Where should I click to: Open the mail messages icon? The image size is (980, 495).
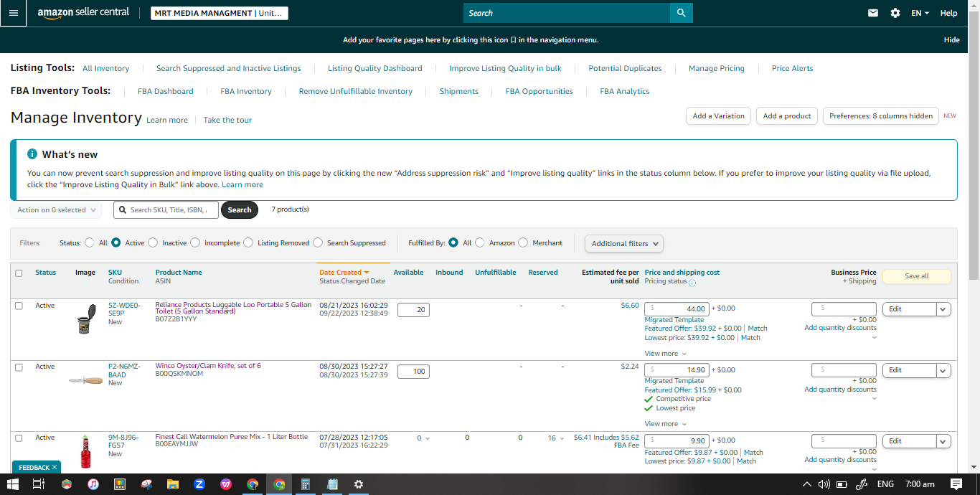click(x=873, y=13)
